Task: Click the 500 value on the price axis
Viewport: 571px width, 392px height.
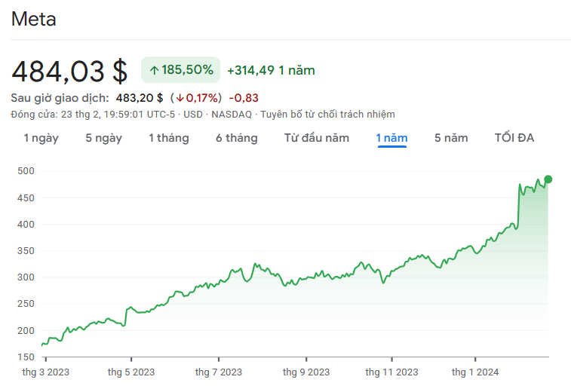Action: tap(26, 171)
